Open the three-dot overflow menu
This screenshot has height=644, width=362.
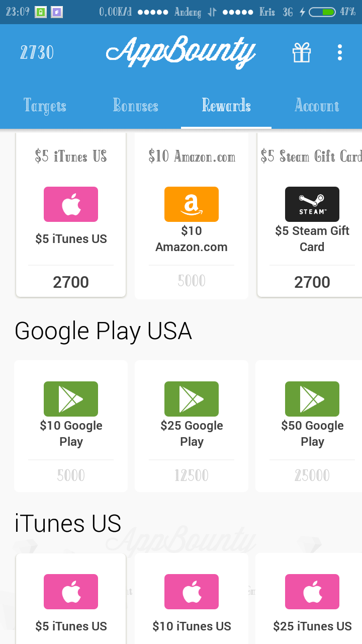[340, 52]
